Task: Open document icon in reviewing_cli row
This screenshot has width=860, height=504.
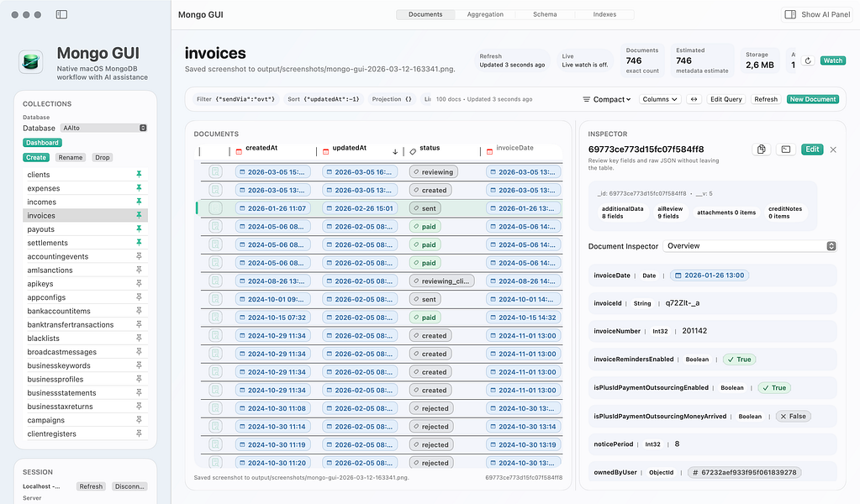Action: click(x=215, y=281)
